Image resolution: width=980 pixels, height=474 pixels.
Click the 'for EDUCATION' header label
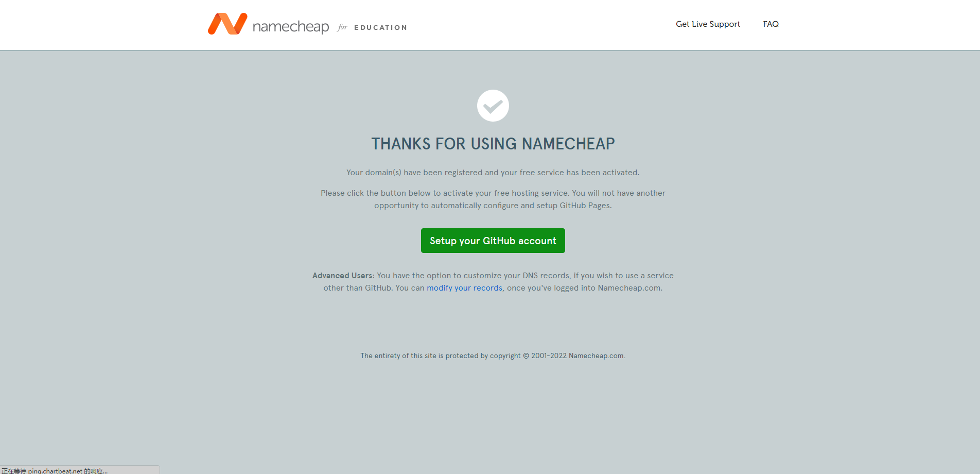click(x=372, y=27)
